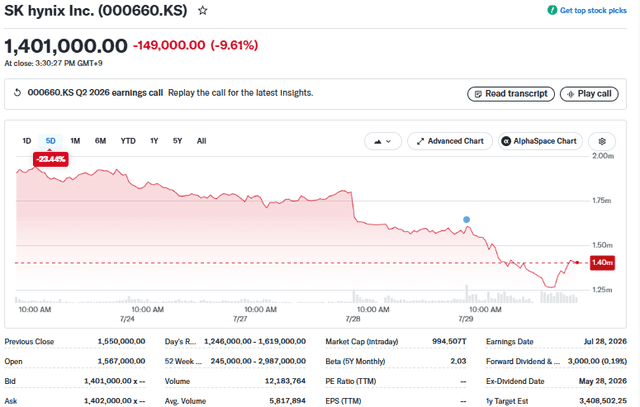Click the SK hynix Inc. title heading
This screenshot has height=407, width=640.
tap(96, 11)
